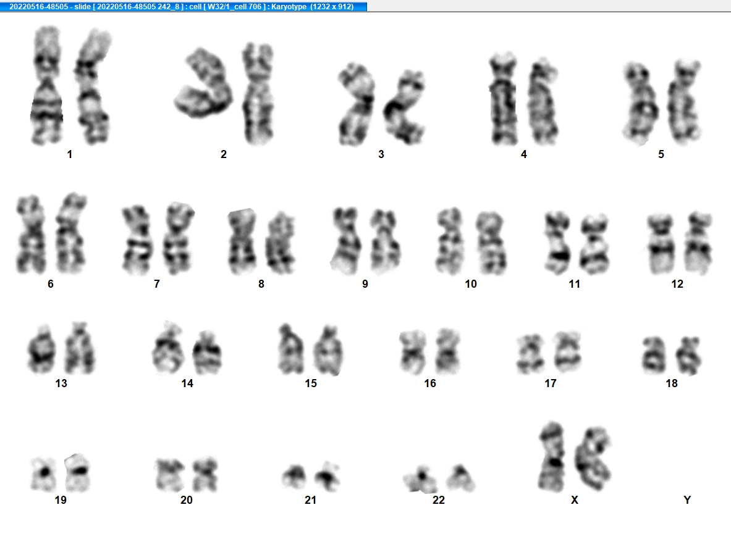The image size is (731, 560).
Task: Pick the right chromosome of pair 15
Action: pos(328,350)
